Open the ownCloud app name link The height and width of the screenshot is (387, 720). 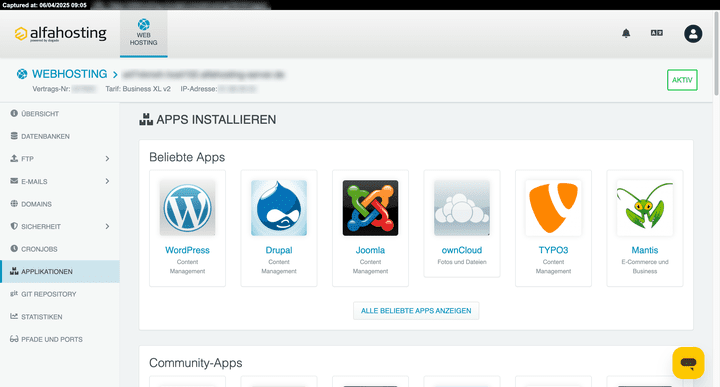[x=462, y=250]
